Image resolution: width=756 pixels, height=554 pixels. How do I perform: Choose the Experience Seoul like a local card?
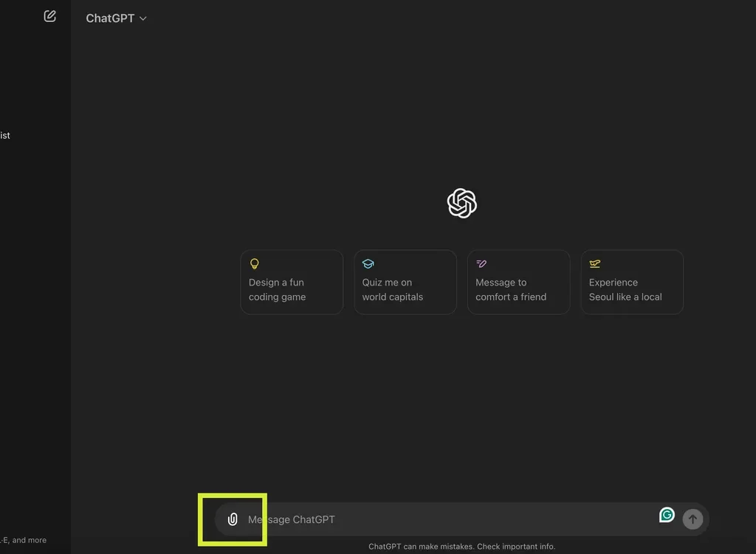pos(632,282)
